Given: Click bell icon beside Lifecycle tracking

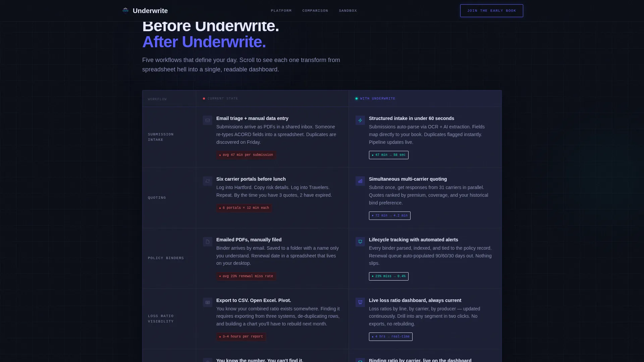Looking at the screenshot, I should click(360, 242).
